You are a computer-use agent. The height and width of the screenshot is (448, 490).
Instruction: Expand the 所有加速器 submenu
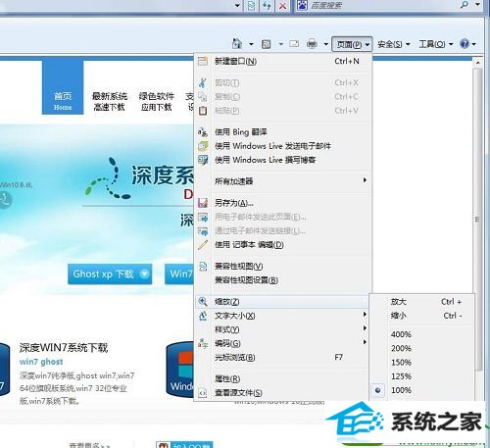click(x=283, y=181)
